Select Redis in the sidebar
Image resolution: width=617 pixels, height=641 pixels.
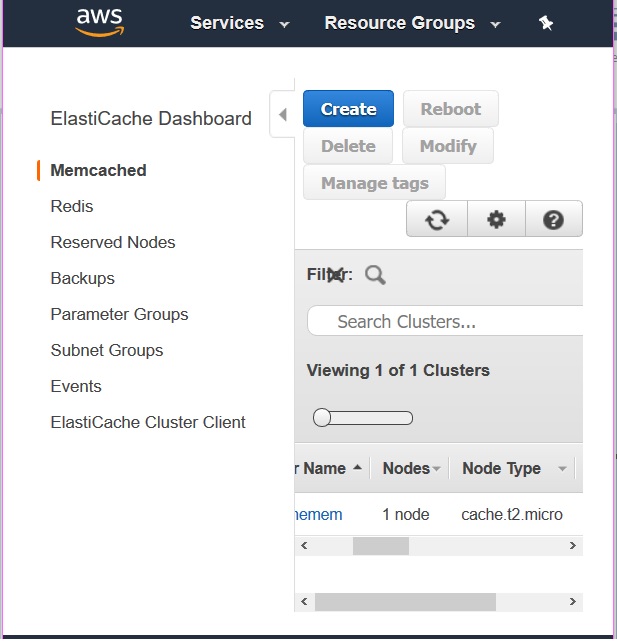[x=72, y=206]
